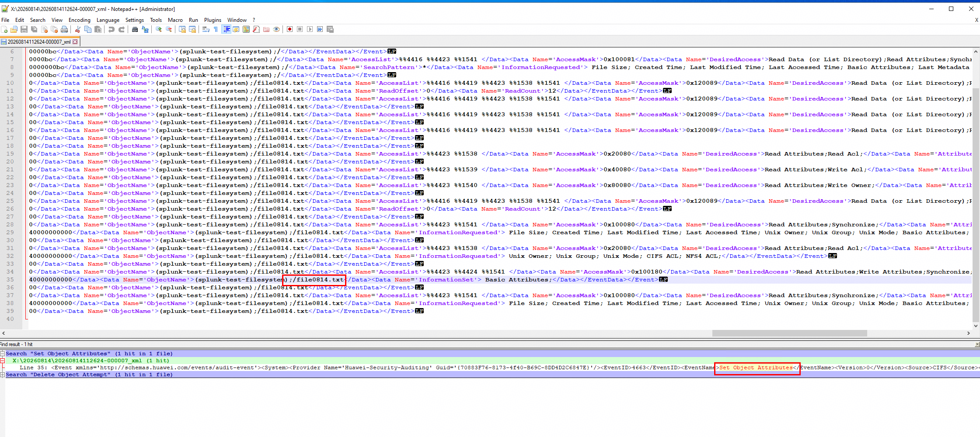Viewport: 980px width, 437px height.
Task: Show the Document Map panel icon
Action: click(x=246, y=29)
